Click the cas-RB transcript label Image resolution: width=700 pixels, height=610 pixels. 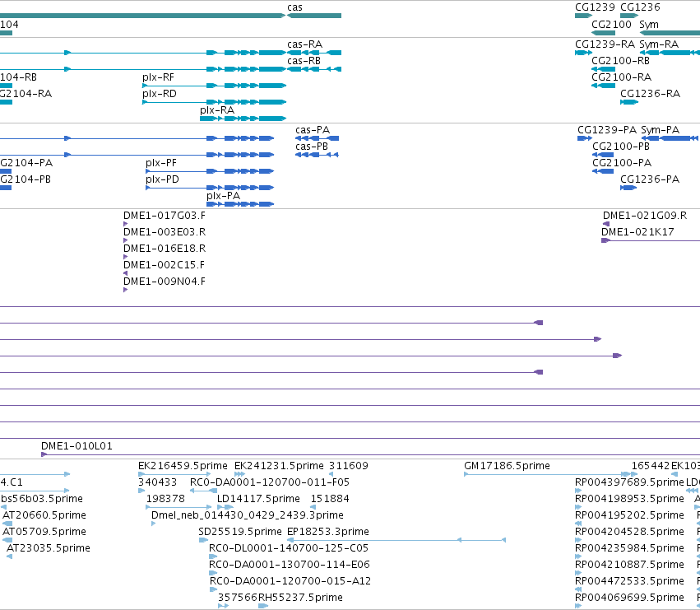(304, 61)
